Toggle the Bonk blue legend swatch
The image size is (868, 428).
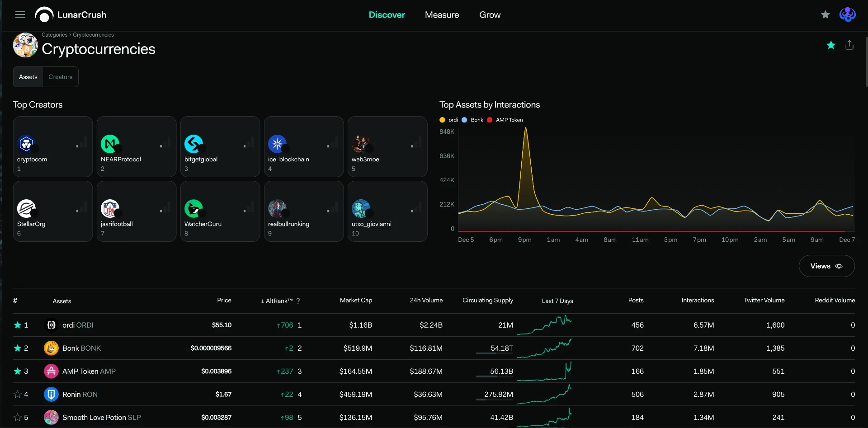[464, 120]
